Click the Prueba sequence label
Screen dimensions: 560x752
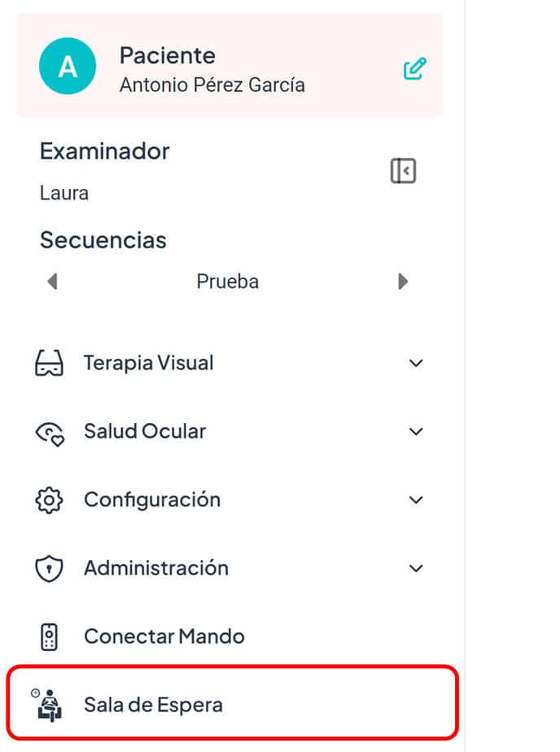click(x=227, y=282)
